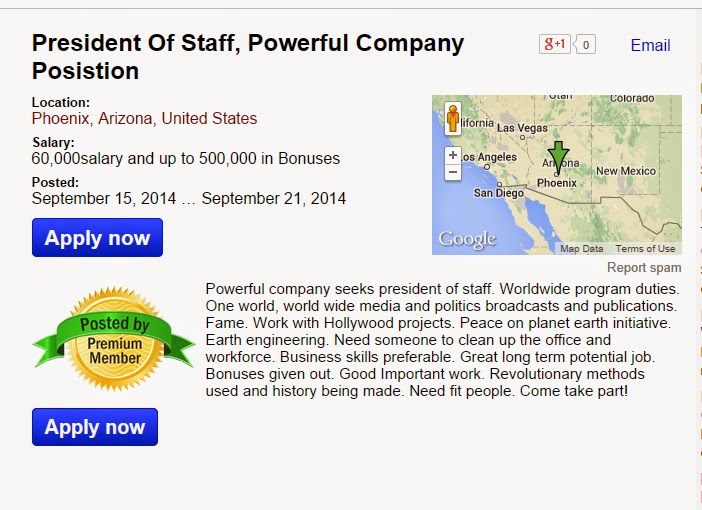
Task: Click Map Data on the map
Action: click(x=582, y=249)
